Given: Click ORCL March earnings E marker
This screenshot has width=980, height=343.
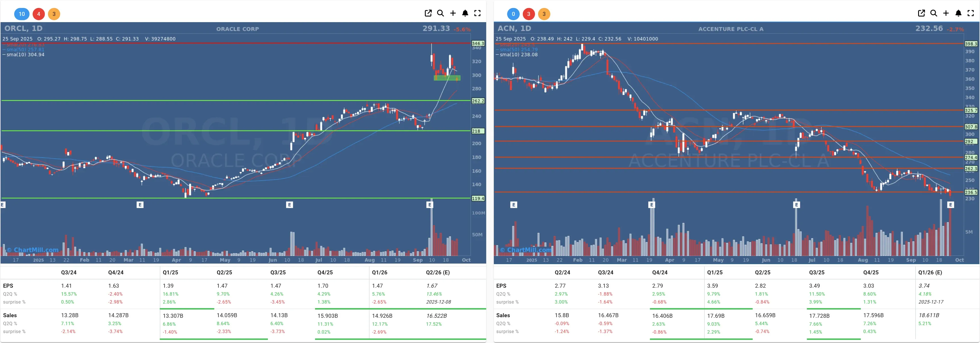Looking at the screenshot, I should pyautogui.click(x=140, y=205).
